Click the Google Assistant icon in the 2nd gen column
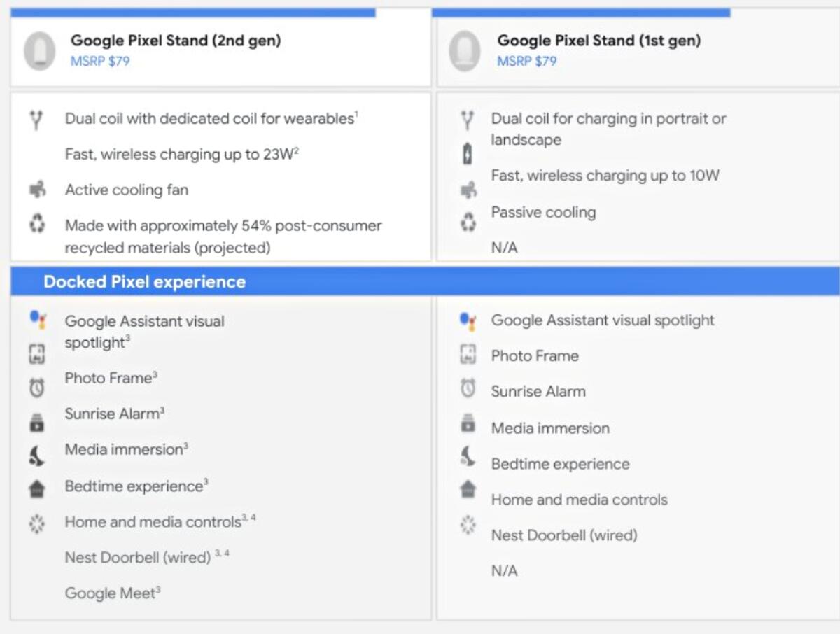840x634 pixels. point(37,320)
